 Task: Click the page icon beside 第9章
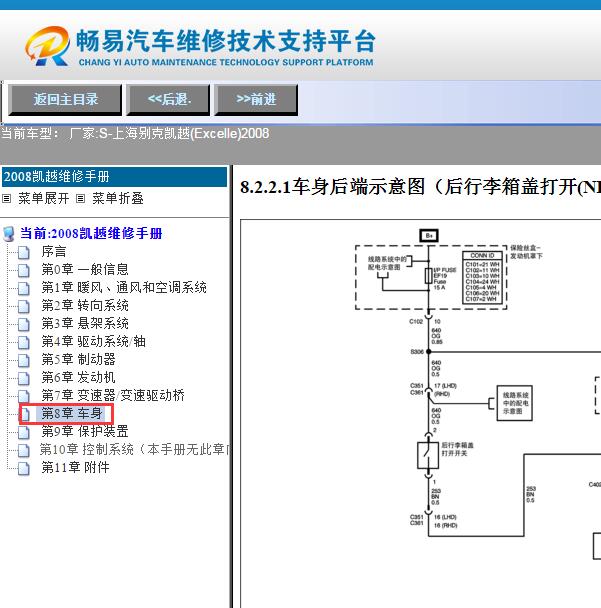click(24, 432)
